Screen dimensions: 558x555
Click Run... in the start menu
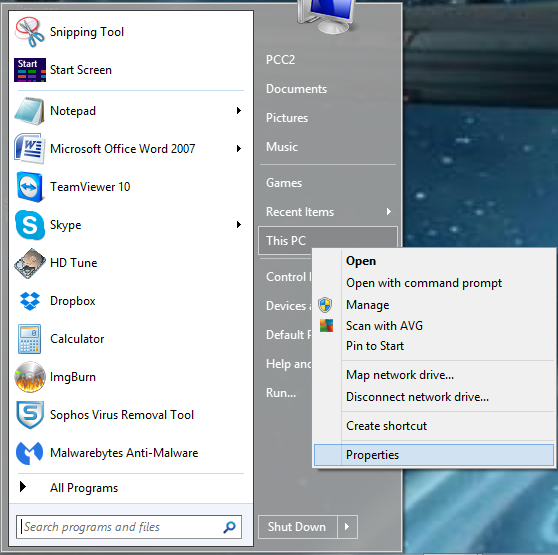pyautogui.click(x=281, y=393)
